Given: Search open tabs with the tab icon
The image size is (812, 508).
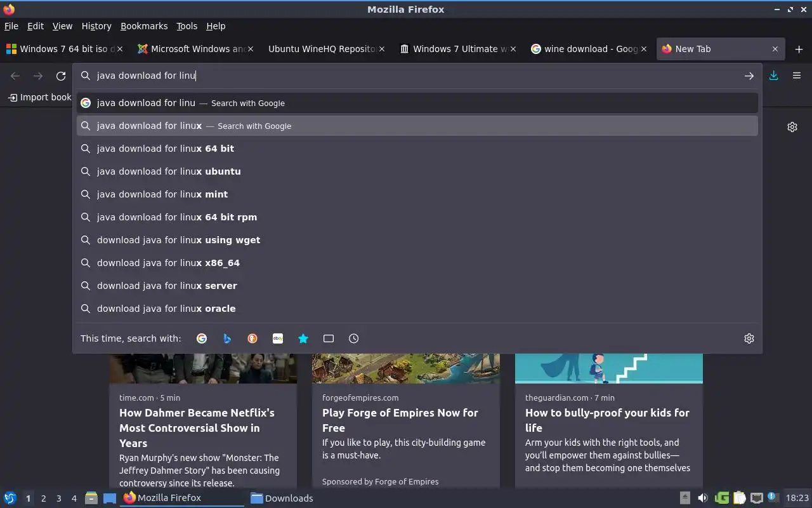Looking at the screenshot, I should 329,338.
